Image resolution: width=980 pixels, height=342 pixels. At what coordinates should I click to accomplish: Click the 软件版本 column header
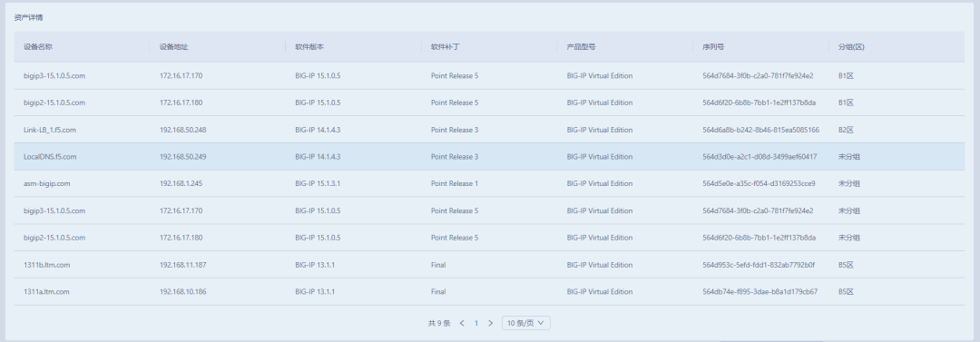(310, 47)
